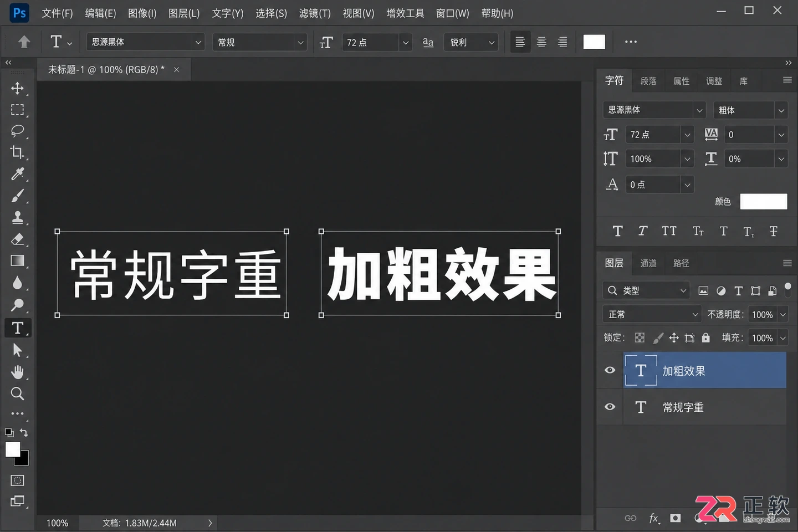Screen dimensions: 798x532
Task: Click the opacity field showing 100%
Action: tap(763, 315)
